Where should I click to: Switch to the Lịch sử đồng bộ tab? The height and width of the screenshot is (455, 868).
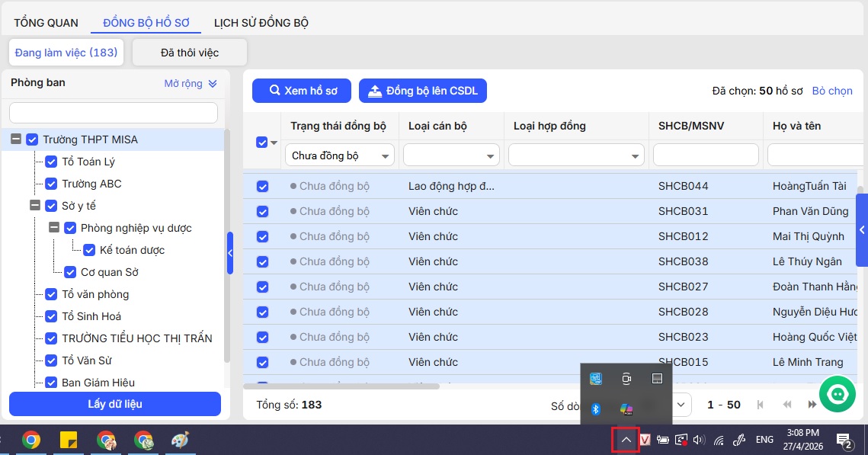(x=261, y=23)
